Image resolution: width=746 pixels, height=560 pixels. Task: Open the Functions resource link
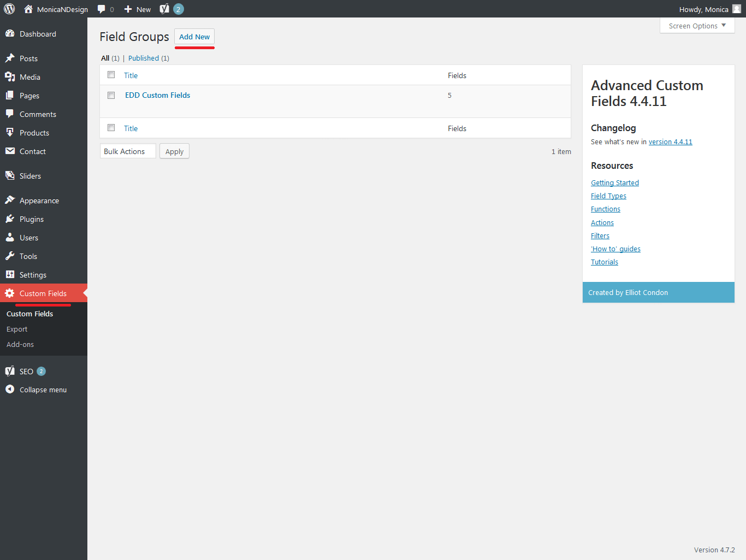click(606, 209)
